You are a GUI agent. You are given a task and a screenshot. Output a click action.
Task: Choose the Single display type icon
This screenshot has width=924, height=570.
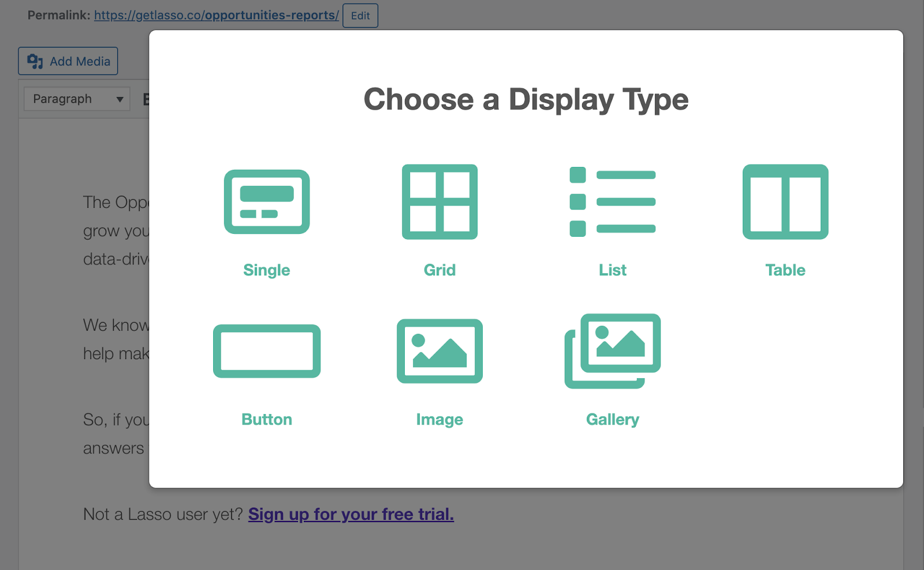pos(267,202)
